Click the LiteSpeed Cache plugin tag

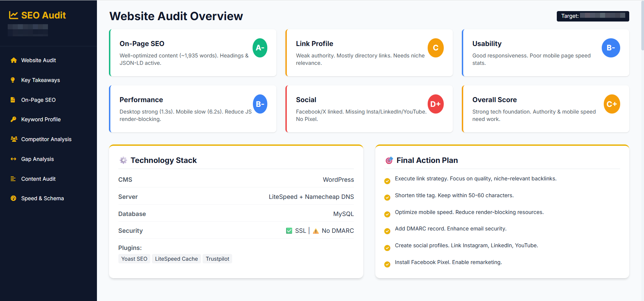tap(176, 259)
